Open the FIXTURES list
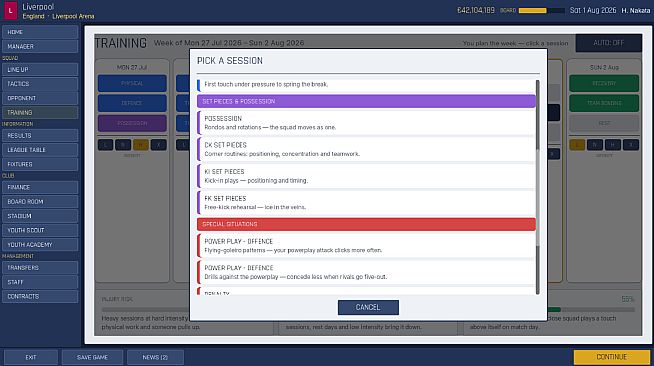 40,164
